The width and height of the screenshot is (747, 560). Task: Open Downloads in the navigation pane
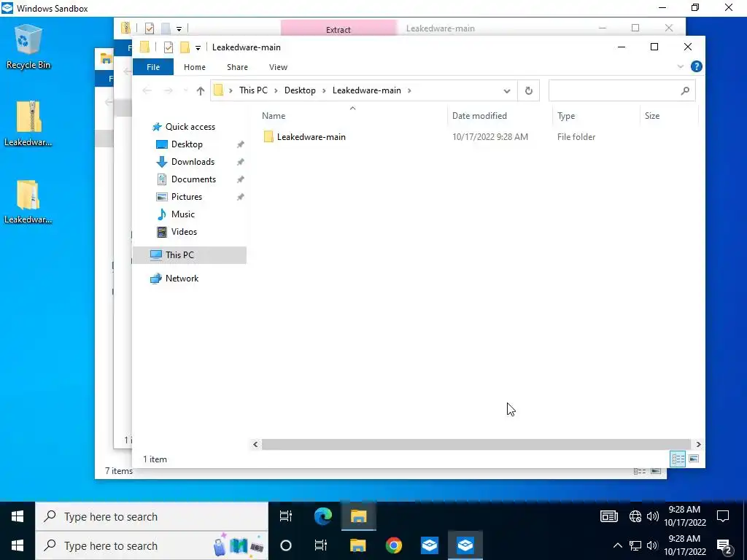[193, 162]
